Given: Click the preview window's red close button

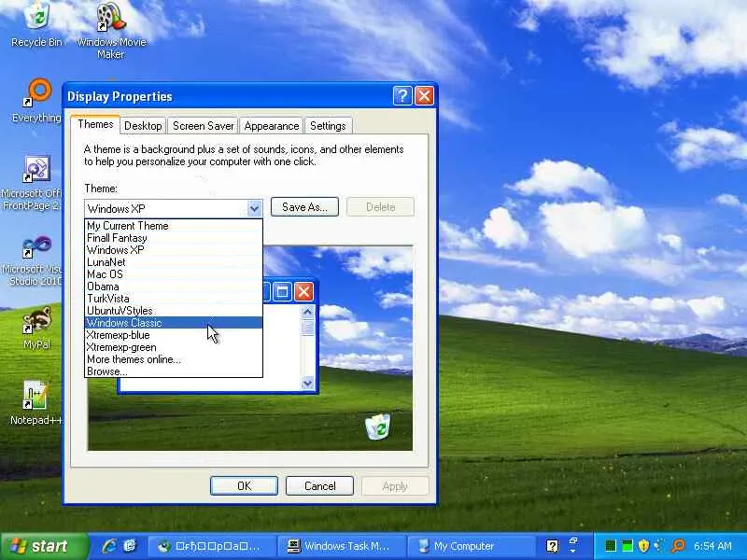Looking at the screenshot, I should pyautogui.click(x=304, y=291).
